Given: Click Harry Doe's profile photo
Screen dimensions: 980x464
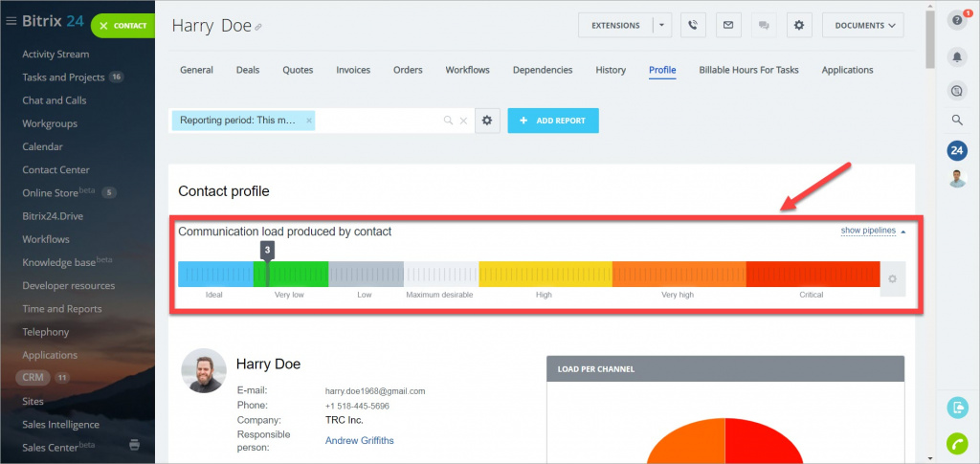Looking at the screenshot, I should pos(204,370).
